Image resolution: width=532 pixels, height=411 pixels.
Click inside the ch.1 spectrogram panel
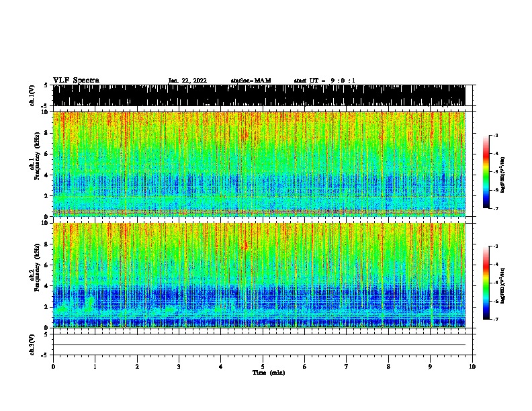259,164
